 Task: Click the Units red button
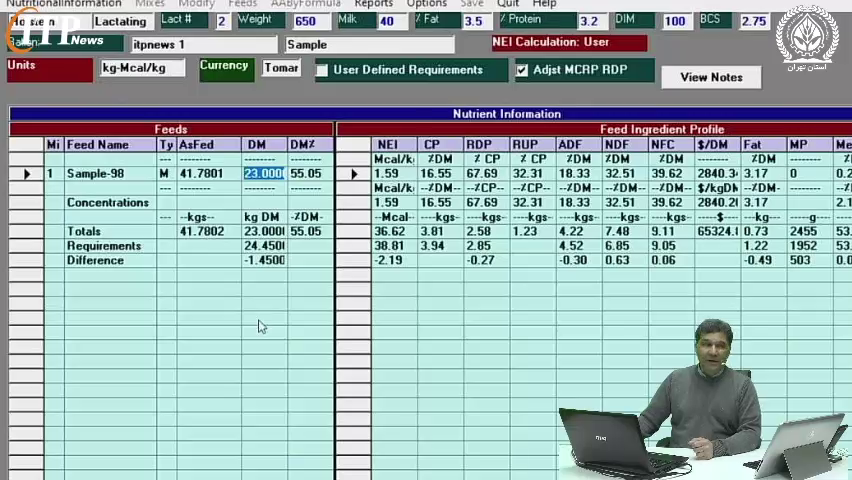(50, 70)
